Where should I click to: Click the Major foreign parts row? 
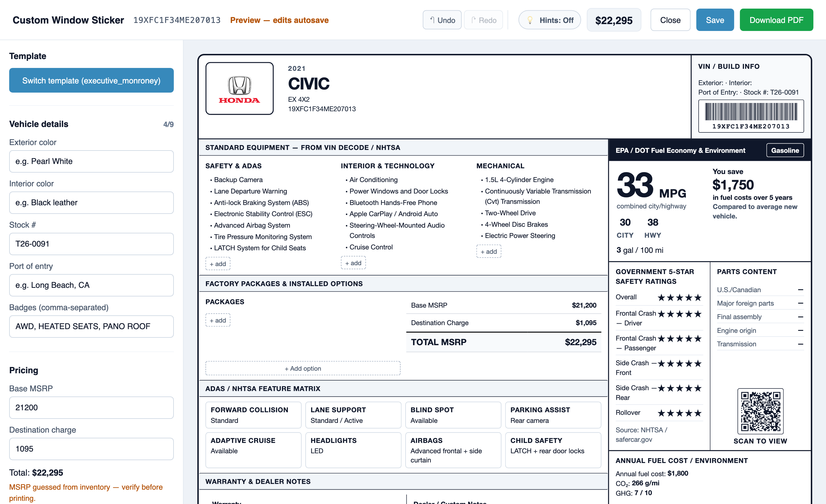pyautogui.click(x=760, y=303)
